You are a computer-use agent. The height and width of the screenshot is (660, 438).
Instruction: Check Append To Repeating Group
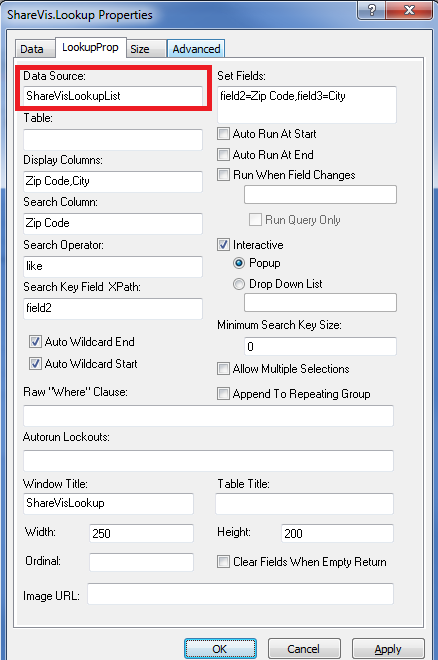click(223, 394)
